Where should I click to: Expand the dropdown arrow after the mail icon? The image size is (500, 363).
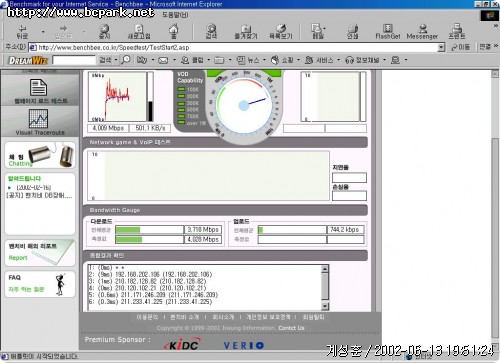tap(174, 60)
